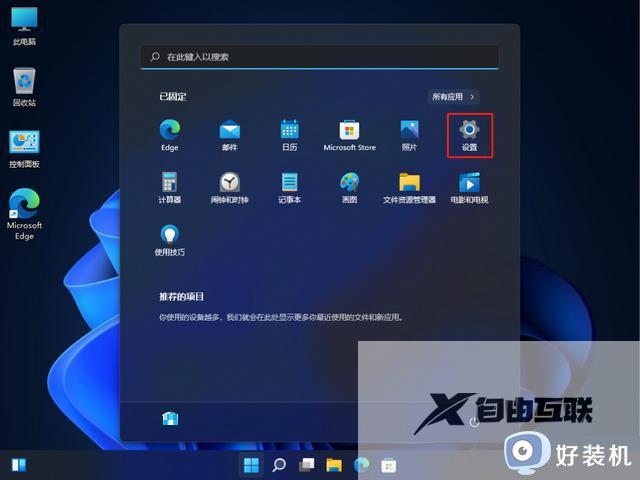Select 此电脑 desktop icon
Screen dimensions: 640x480
24,26
